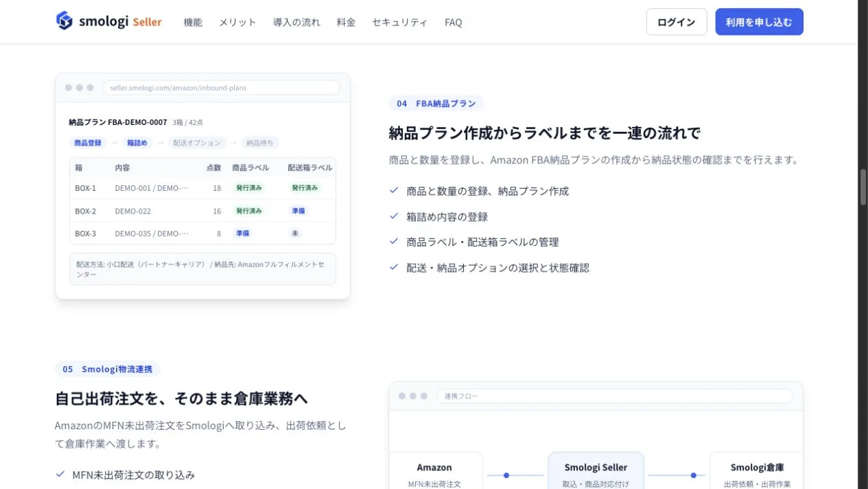The width and height of the screenshot is (868, 489).
Task: Click checkmark beside 箱詰め内容の登録
Action: (394, 216)
